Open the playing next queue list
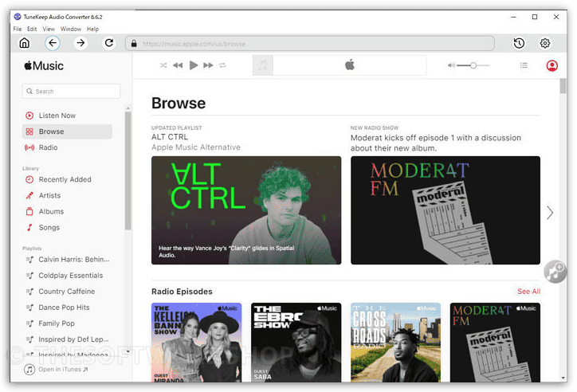 (x=524, y=65)
